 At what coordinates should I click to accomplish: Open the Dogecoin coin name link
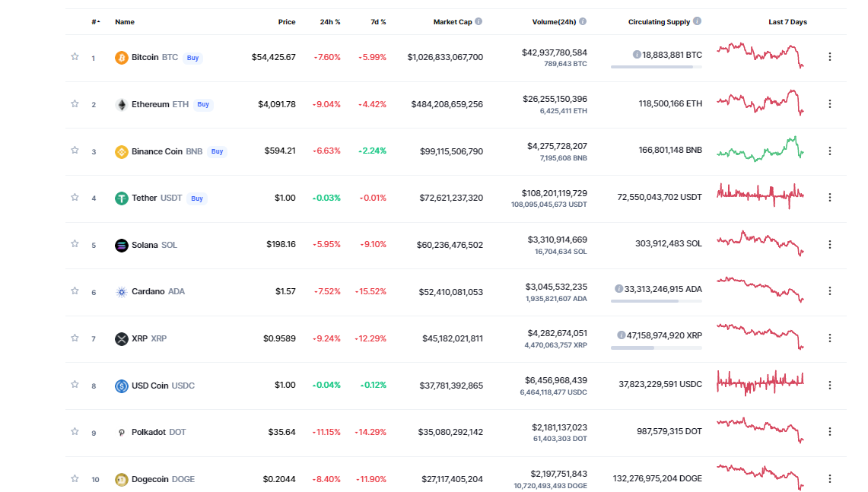[x=150, y=479]
